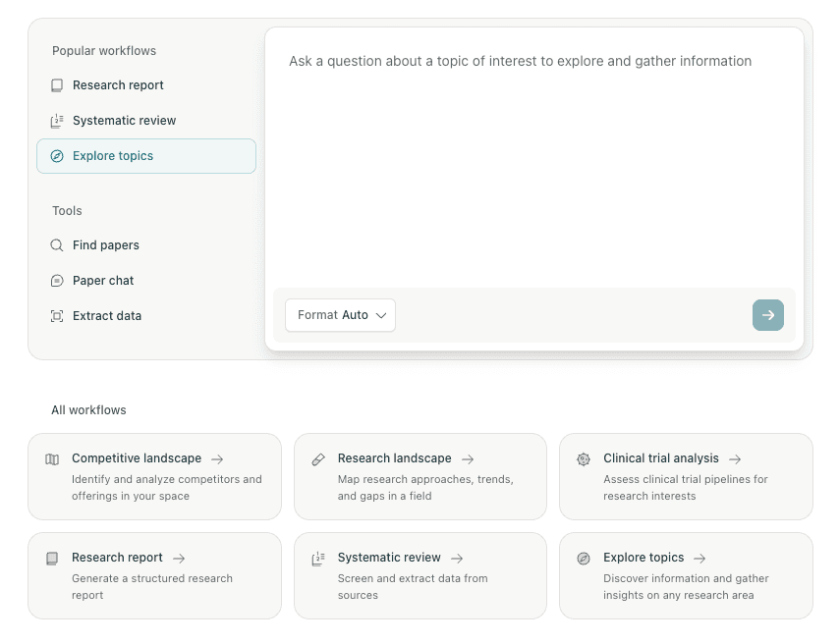Click the Paper chat bubble icon

pos(57,281)
